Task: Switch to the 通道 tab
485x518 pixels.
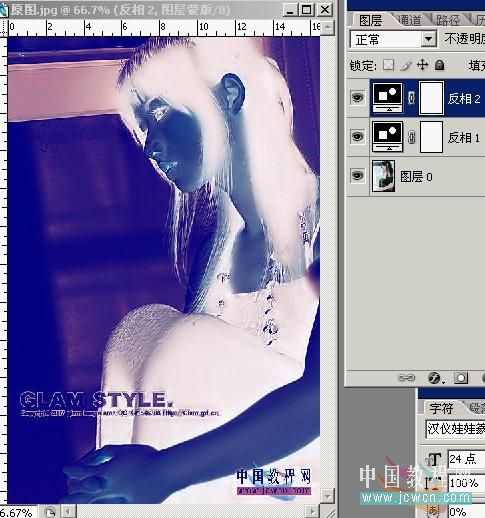Action: click(409, 20)
